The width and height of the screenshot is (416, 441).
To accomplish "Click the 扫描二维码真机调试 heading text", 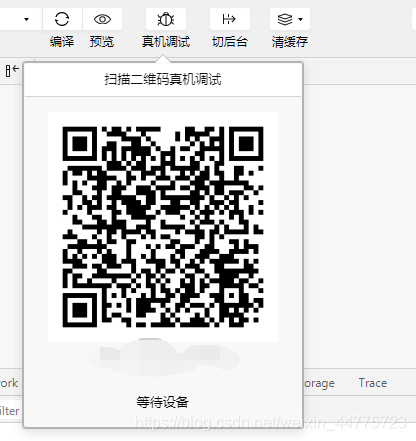I will (163, 80).
